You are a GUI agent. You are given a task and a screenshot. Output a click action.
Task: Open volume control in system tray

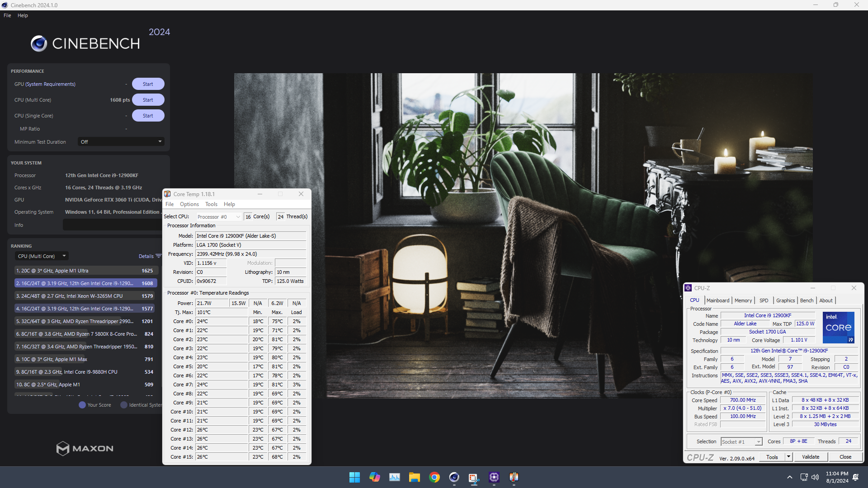(x=815, y=477)
